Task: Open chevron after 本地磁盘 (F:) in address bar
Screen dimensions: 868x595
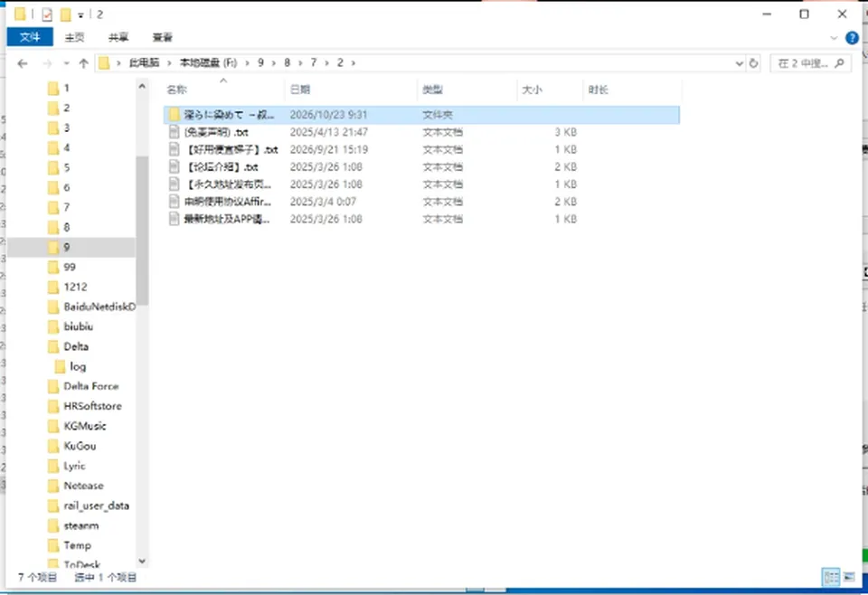Action: coord(247,63)
